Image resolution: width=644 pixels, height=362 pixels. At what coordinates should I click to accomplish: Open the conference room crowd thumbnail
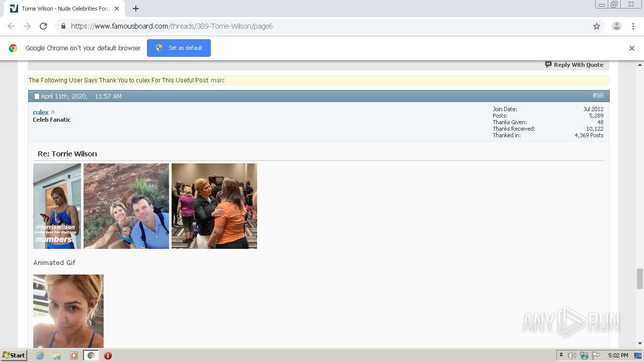[214, 206]
